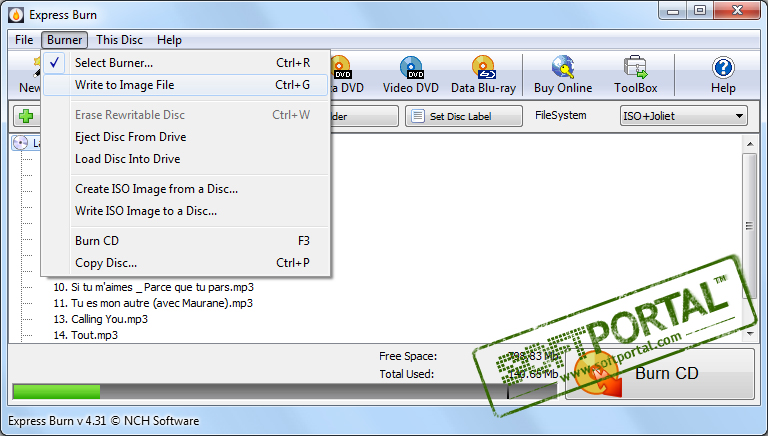
Task: Click the large Burn CD button
Action: [x=660, y=374]
